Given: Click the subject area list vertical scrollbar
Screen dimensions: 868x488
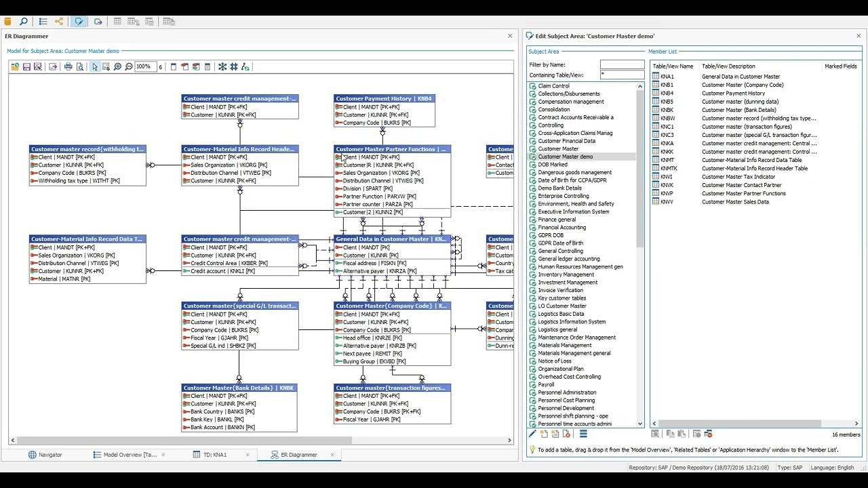Looking at the screenshot, I should point(640,169).
